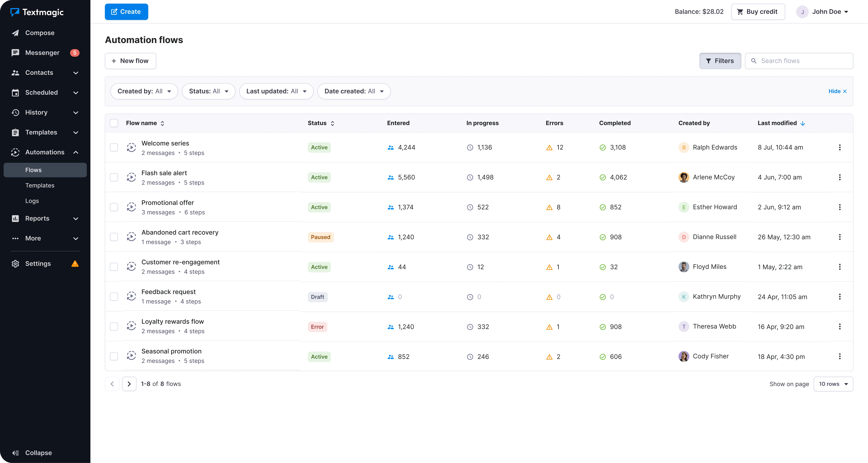The height and width of the screenshot is (463, 868).
Task: Toggle the select-all flows checkbox
Action: click(x=114, y=123)
